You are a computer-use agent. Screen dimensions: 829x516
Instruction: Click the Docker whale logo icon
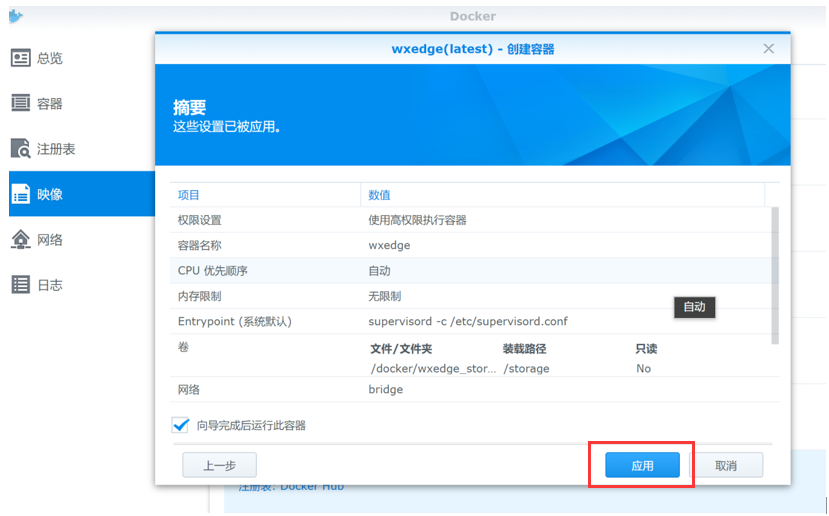pos(14,15)
